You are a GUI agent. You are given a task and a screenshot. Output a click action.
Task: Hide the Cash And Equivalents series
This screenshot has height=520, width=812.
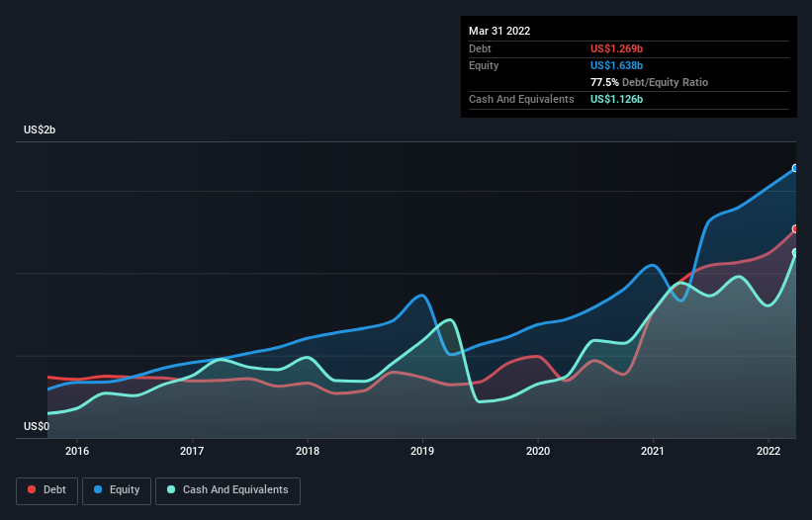(227, 490)
